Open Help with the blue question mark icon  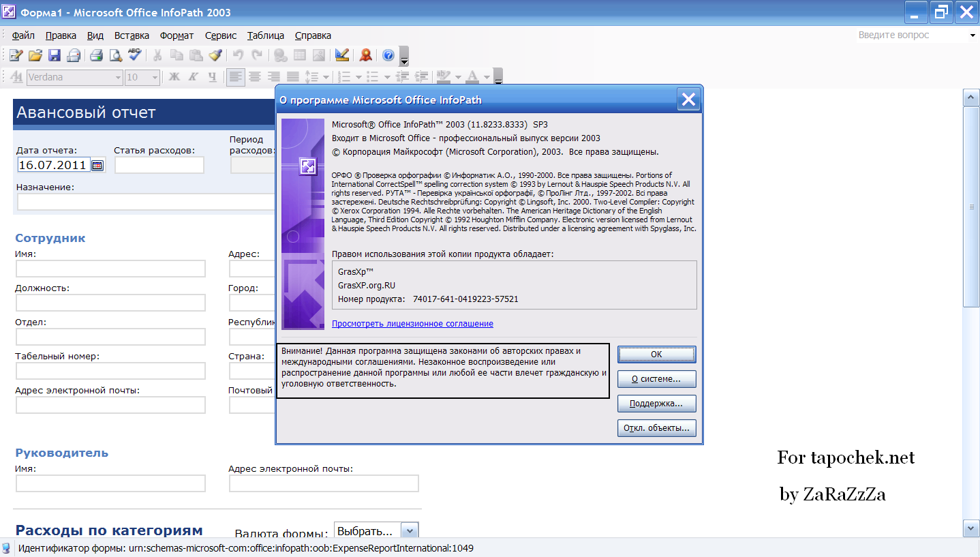pos(388,56)
